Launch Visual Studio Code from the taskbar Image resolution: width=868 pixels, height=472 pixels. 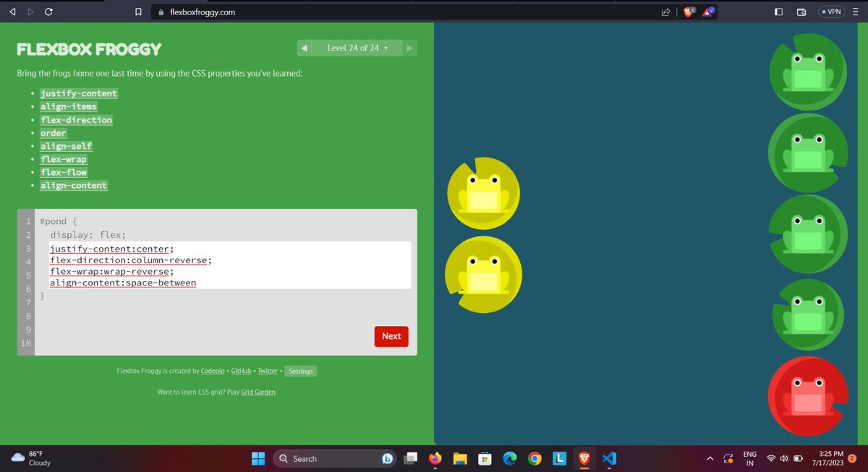(x=608, y=458)
